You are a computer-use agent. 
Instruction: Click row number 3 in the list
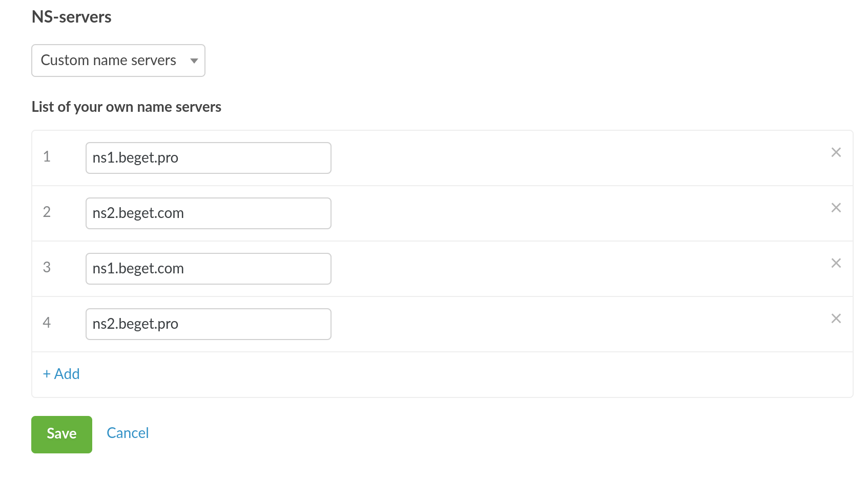click(47, 267)
